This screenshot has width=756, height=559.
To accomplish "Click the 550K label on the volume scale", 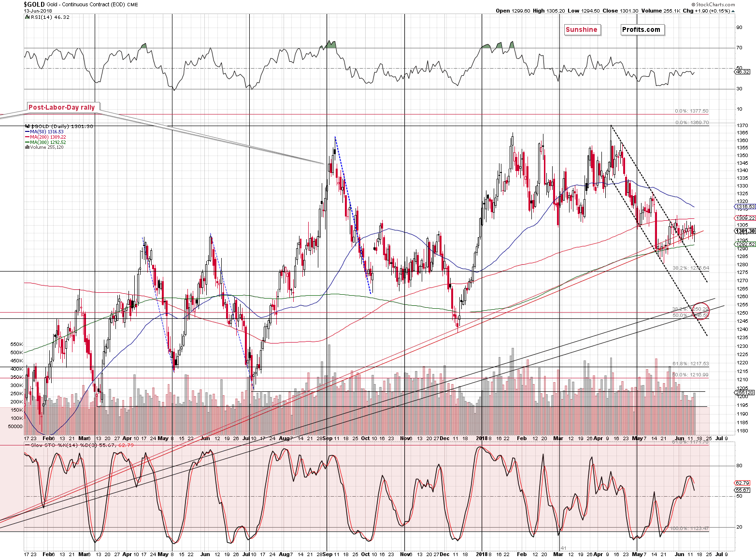I will point(16,344).
